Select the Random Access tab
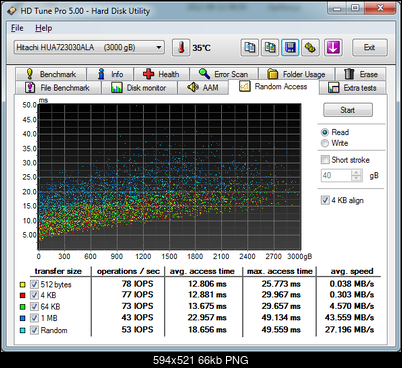This screenshot has height=368, width=402. click(x=273, y=87)
